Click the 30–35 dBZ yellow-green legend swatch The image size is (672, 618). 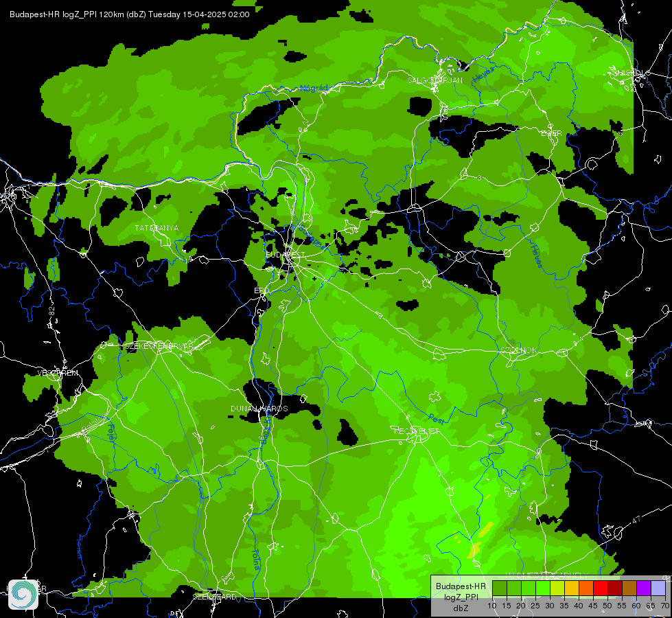557,588
